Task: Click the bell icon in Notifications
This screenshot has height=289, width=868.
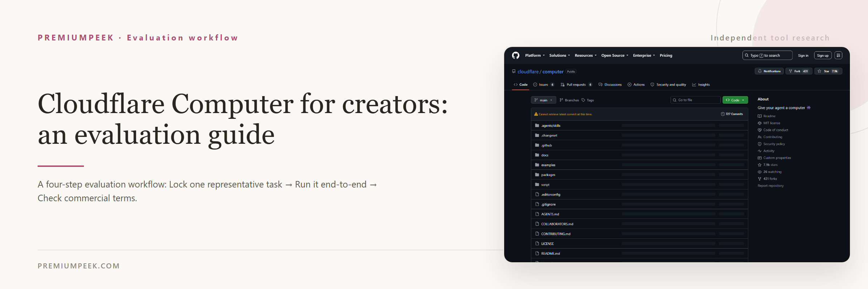Action: 760,71
